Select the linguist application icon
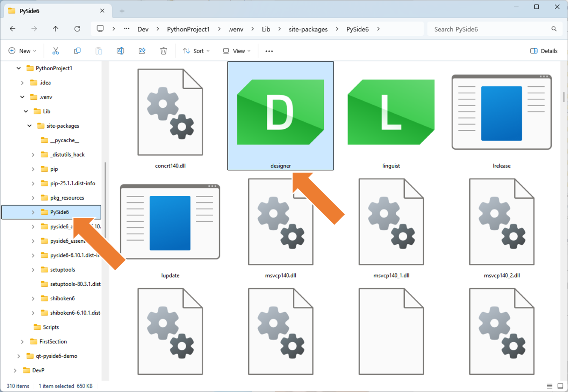The width and height of the screenshot is (568, 392). (391, 112)
